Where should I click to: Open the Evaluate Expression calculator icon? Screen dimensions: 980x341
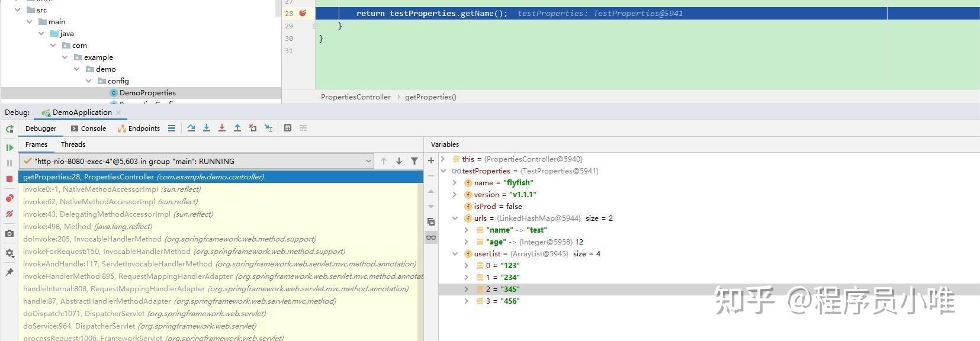[288, 128]
